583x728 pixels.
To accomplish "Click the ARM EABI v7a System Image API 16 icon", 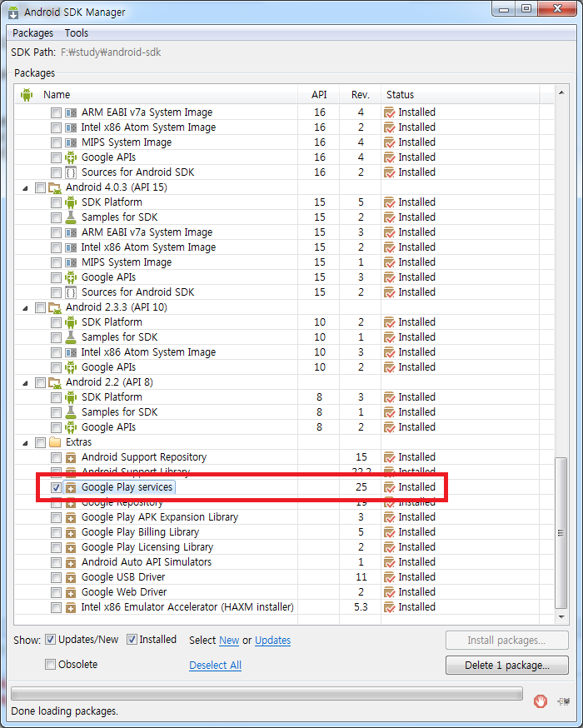I will tap(71, 112).
